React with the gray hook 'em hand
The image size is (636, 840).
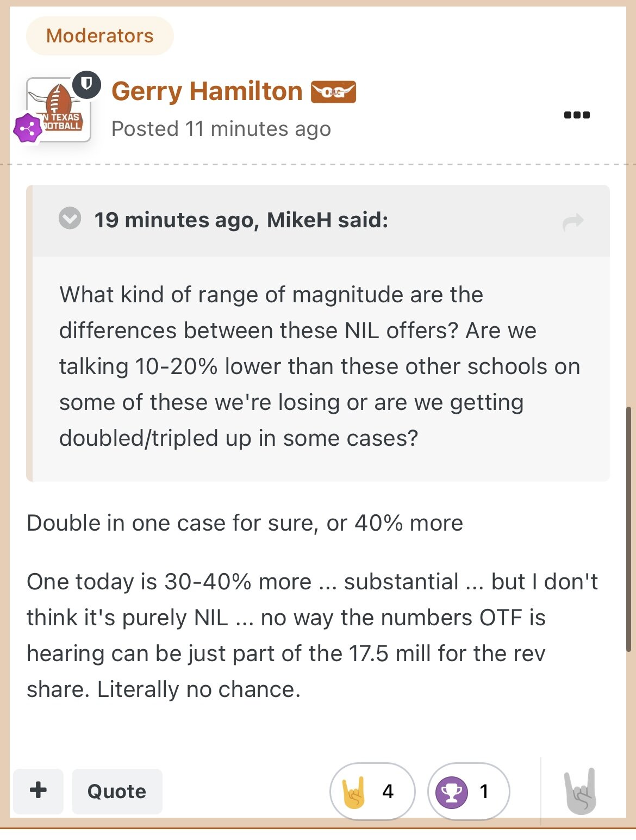581,791
